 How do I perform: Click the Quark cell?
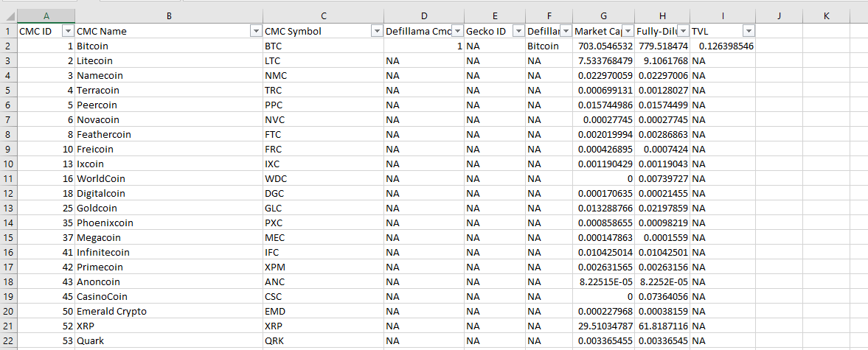169,341
